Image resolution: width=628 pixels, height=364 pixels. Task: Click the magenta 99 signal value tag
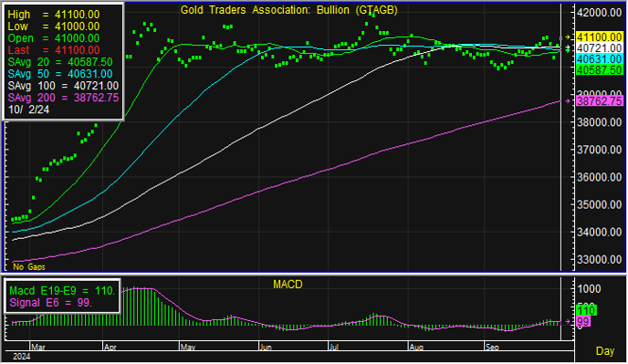[583, 321]
